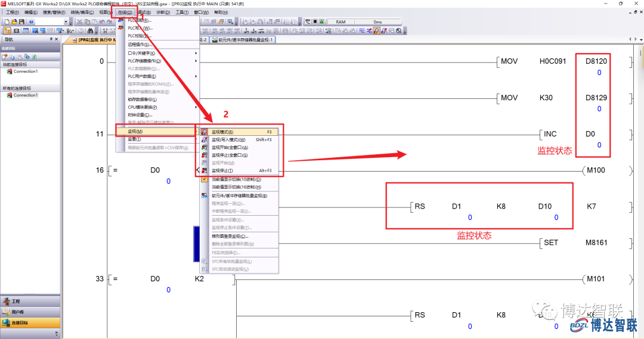Click the Start monitoring all windows icon
Viewport: 644px width, 339px height.
205,147
